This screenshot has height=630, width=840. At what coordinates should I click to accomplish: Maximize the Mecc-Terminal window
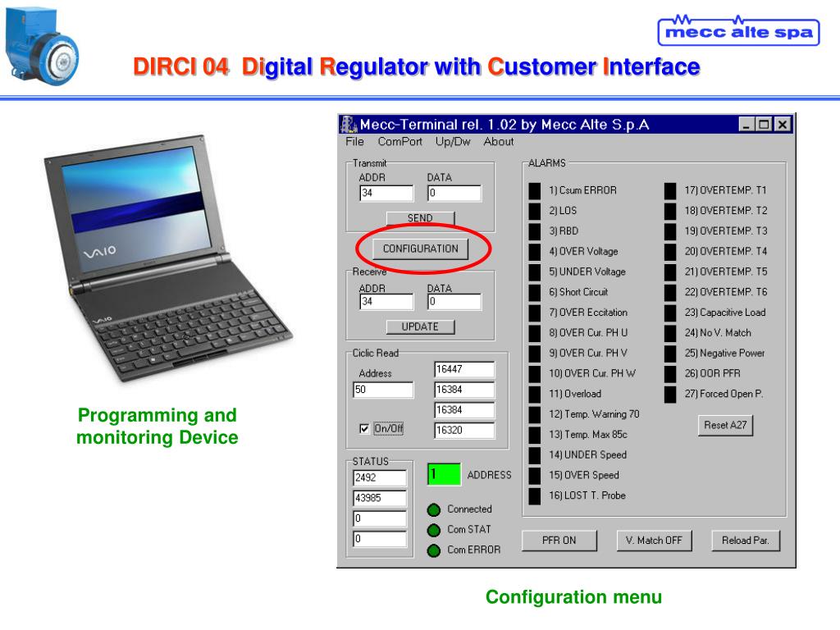click(764, 125)
